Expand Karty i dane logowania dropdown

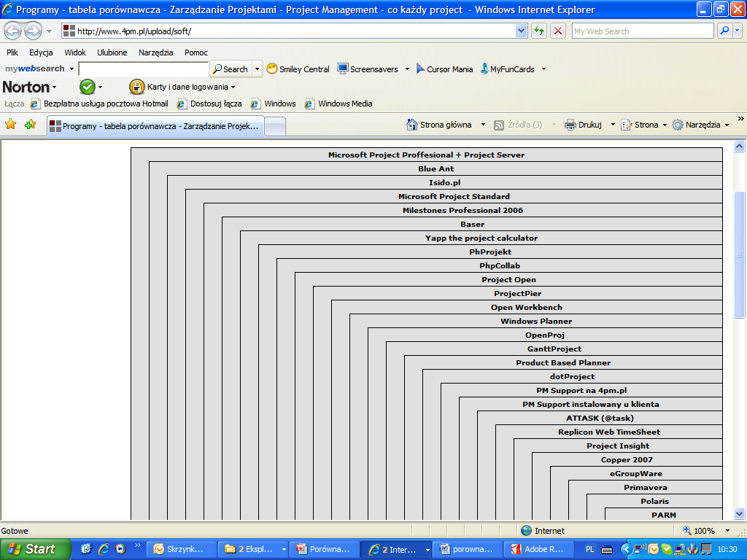coord(233,87)
